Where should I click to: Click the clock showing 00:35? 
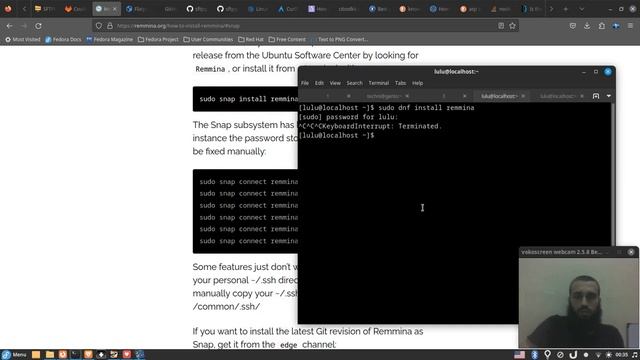pyautogui.click(x=621, y=355)
